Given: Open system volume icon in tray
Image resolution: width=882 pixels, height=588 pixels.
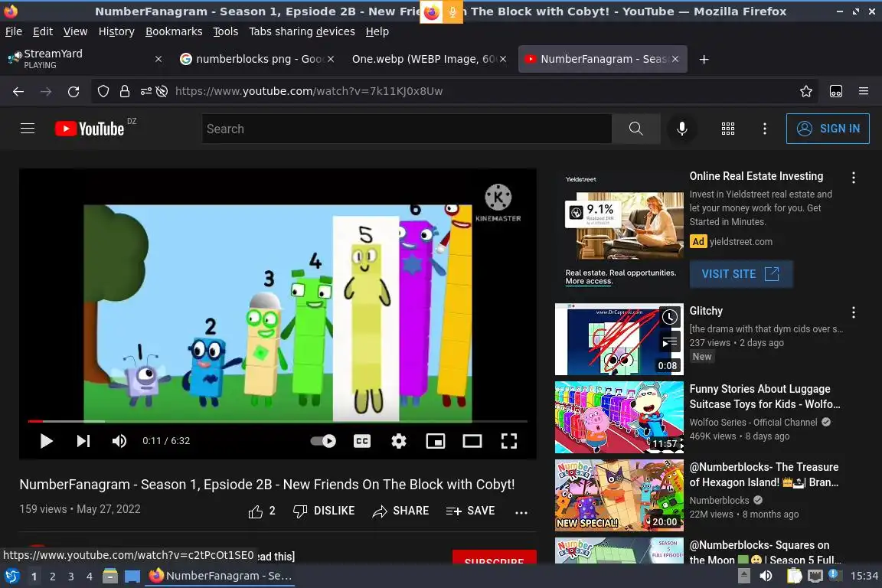Looking at the screenshot, I should [766, 576].
